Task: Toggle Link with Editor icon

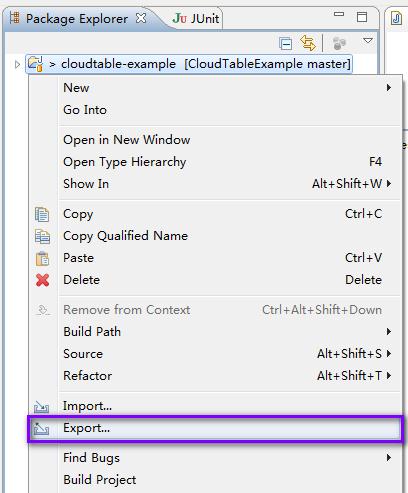Action: 308,43
